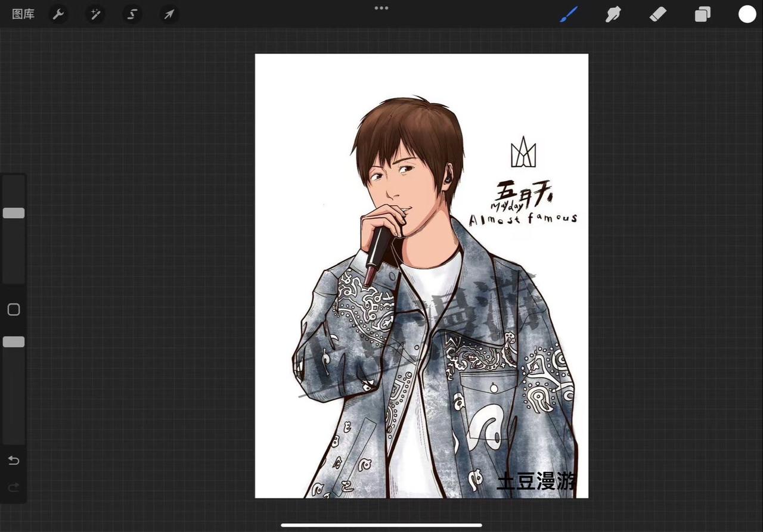Tap the drawing canvas artwork
Image resolution: width=763 pixels, height=532 pixels.
click(x=421, y=276)
